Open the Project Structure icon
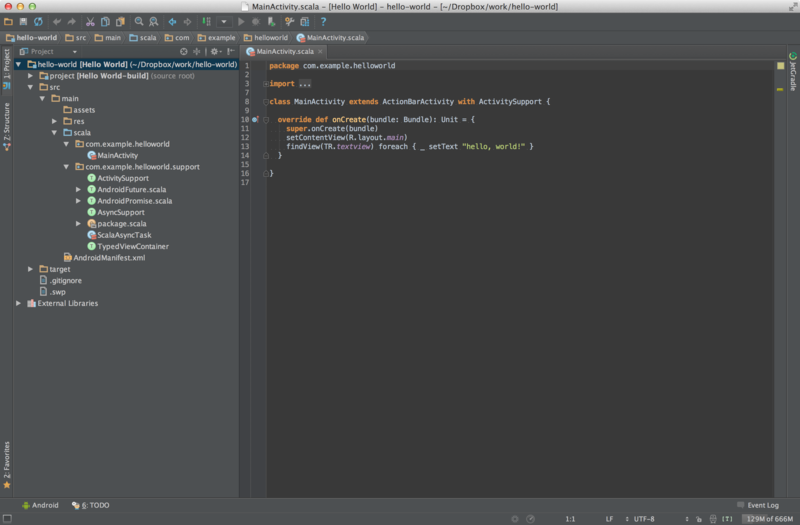 (x=305, y=21)
